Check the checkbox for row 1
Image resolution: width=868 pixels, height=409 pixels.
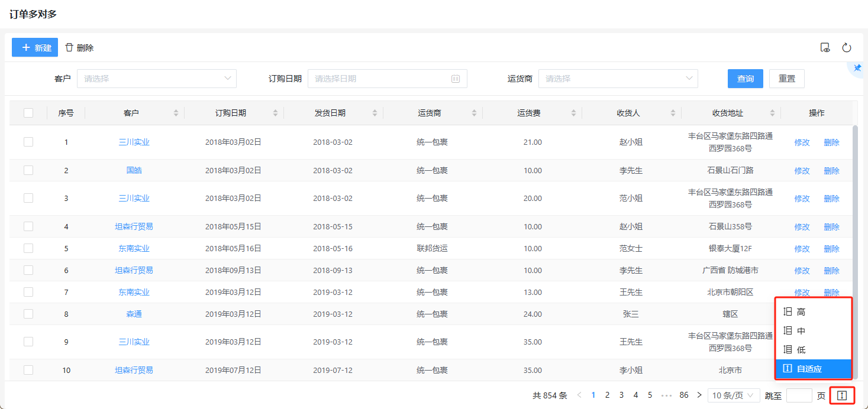click(28, 142)
